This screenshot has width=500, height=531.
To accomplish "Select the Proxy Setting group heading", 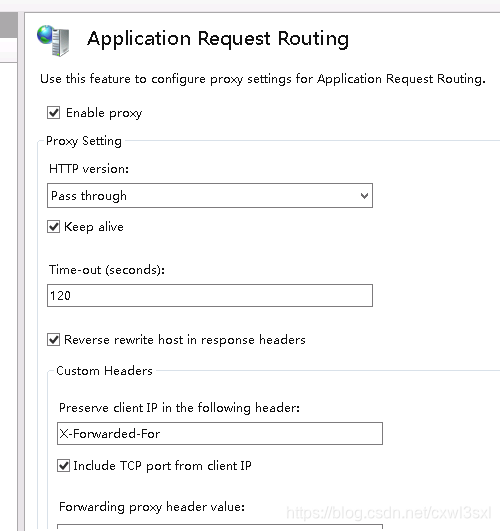I will coord(84,141).
